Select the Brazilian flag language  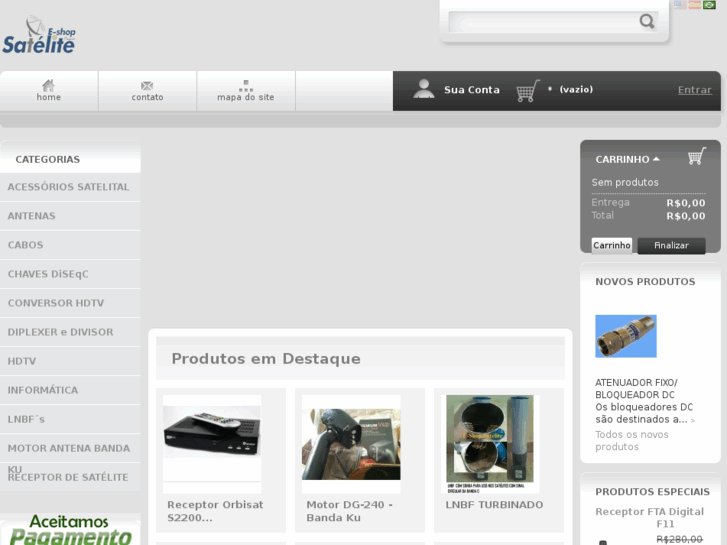coord(709,5)
